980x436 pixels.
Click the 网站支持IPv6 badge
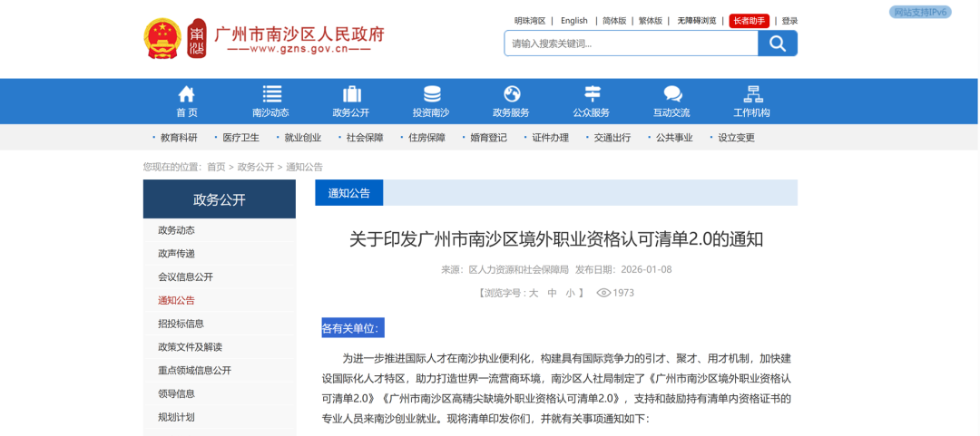[x=920, y=12]
